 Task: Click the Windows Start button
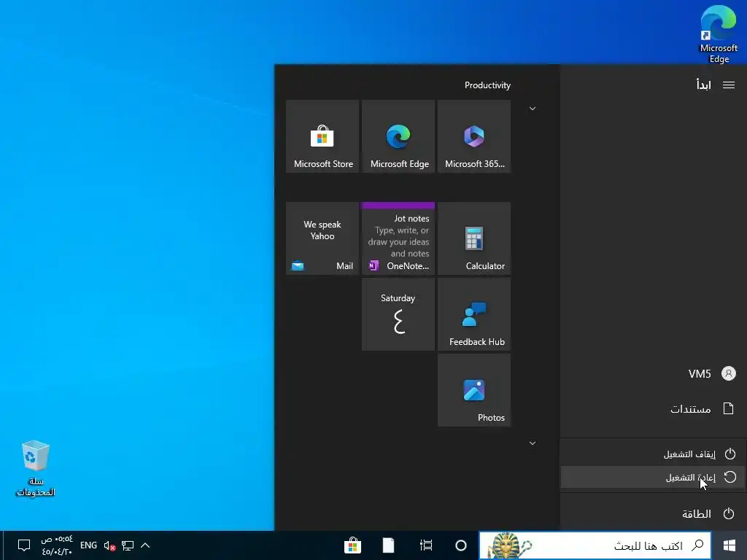coord(729,545)
